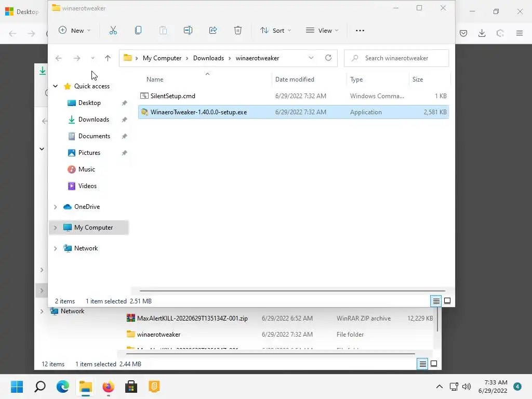
Task: Select Network in front window's pane
Action: tap(86, 248)
